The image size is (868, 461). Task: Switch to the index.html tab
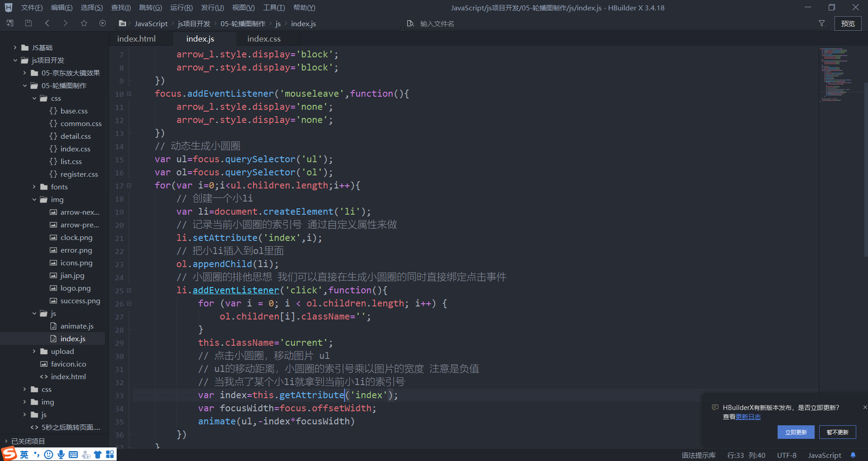tap(136, 38)
